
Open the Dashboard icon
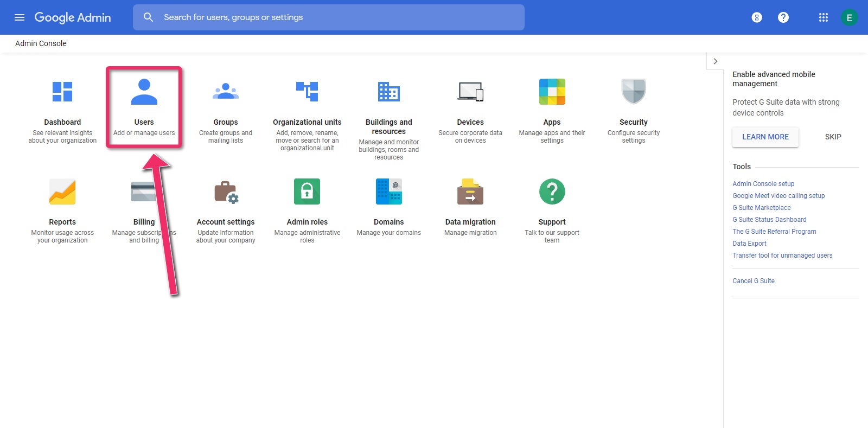pos(62,92)
